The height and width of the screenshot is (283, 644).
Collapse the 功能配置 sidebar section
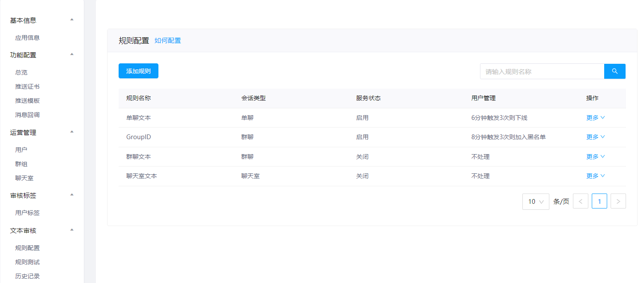[72, 54]
